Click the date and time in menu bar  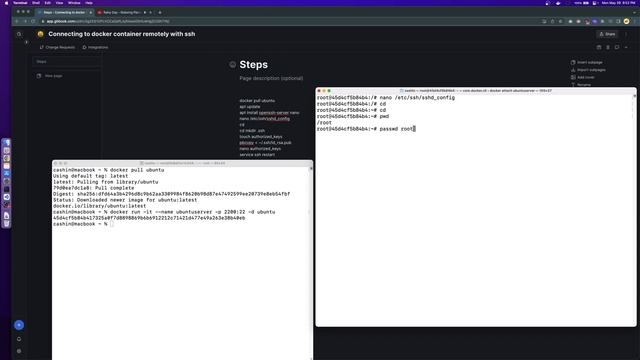(618, 3)
